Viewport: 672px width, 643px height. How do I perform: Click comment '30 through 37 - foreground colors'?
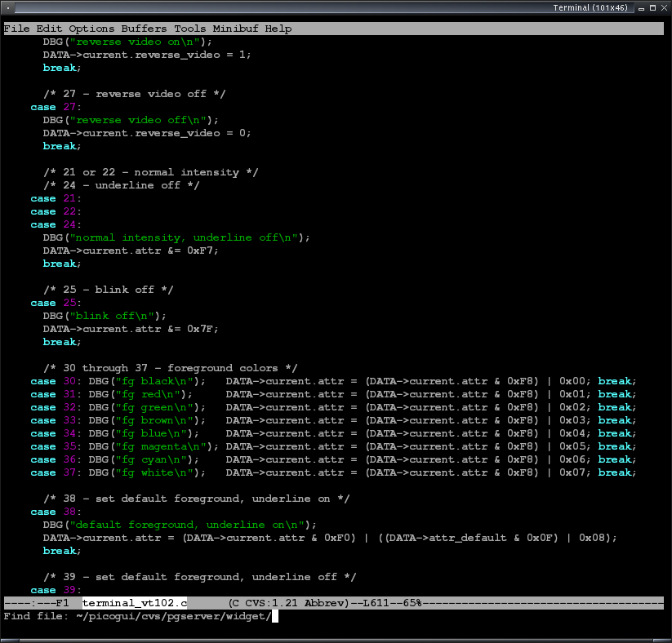[170, 368]
